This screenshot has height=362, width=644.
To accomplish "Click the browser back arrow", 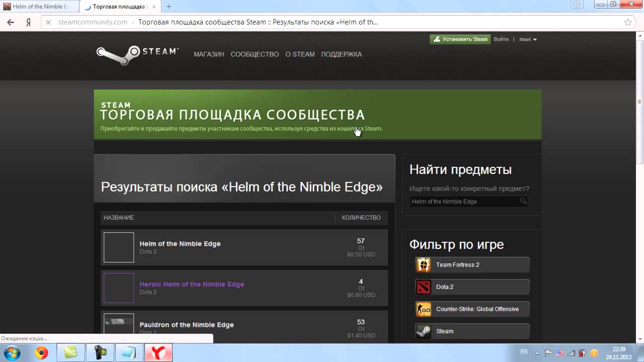I will 11,22.
